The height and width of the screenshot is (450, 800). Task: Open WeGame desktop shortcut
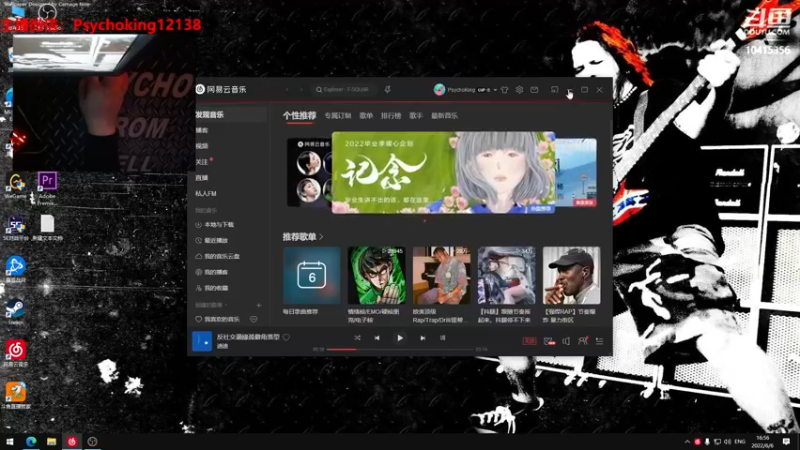(x=16, y=186)
